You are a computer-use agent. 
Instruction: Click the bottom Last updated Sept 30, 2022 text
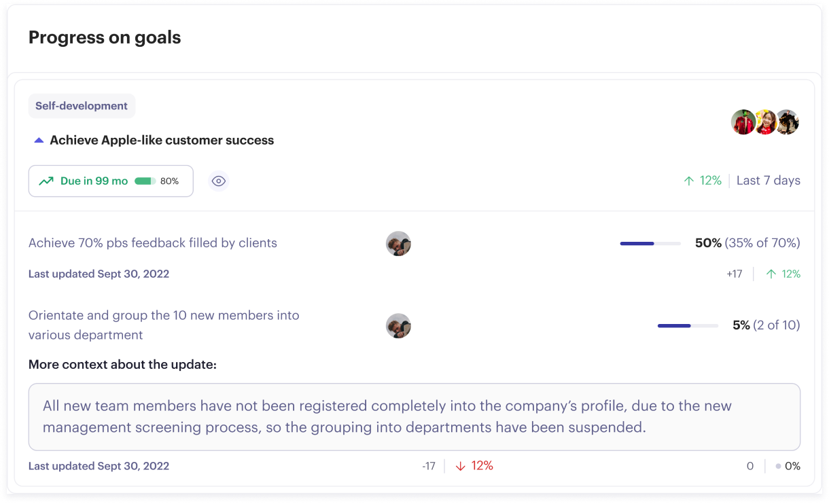[99, 467]
